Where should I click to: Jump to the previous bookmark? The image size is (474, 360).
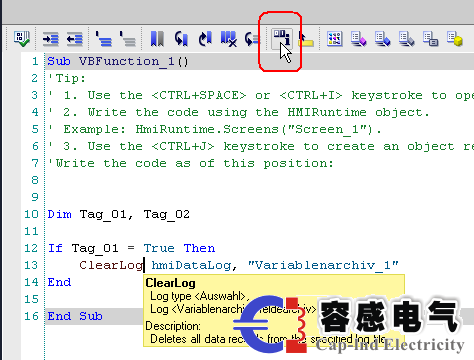pyautogui.click(x=181, y=39)
